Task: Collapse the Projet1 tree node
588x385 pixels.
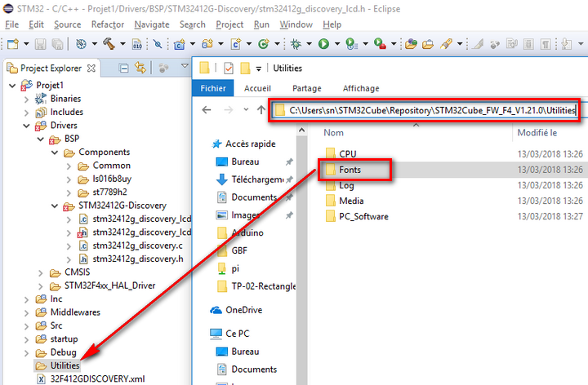Action: 12,86
